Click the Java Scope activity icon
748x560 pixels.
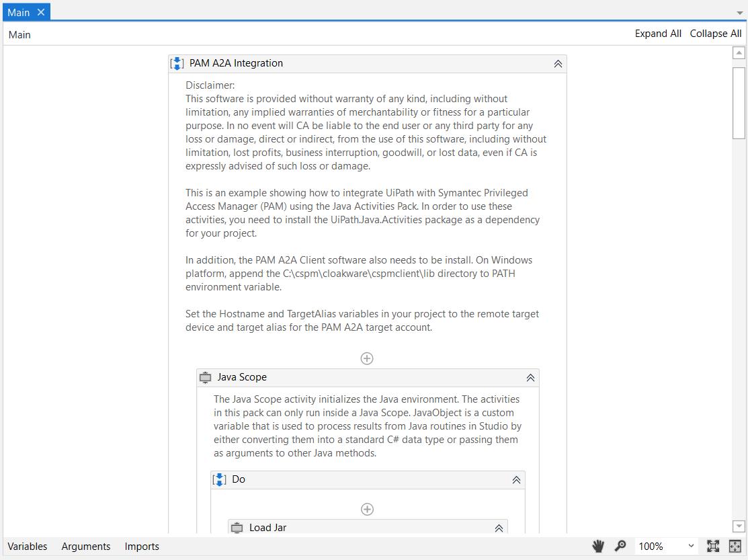click(205, 377)
